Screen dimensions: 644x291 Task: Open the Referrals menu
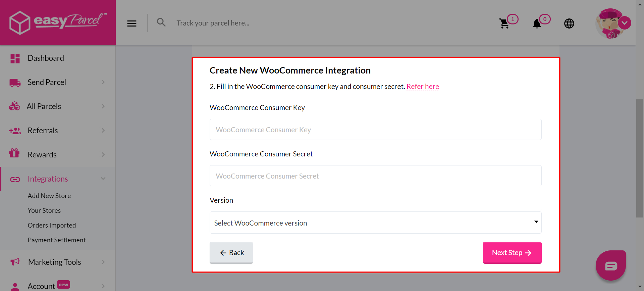click(x=43, y=131)
